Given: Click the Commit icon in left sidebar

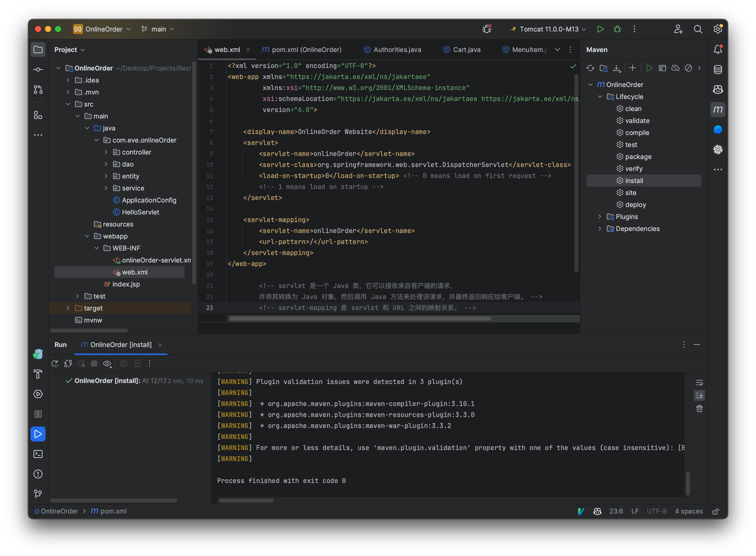Looking at the screenshot, I should [x=38, y=69].
